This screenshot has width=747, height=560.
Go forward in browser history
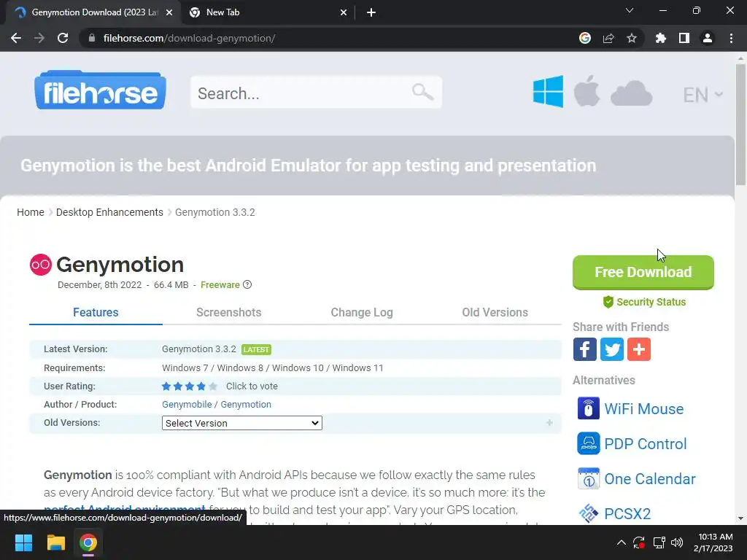tap(39, 38)
